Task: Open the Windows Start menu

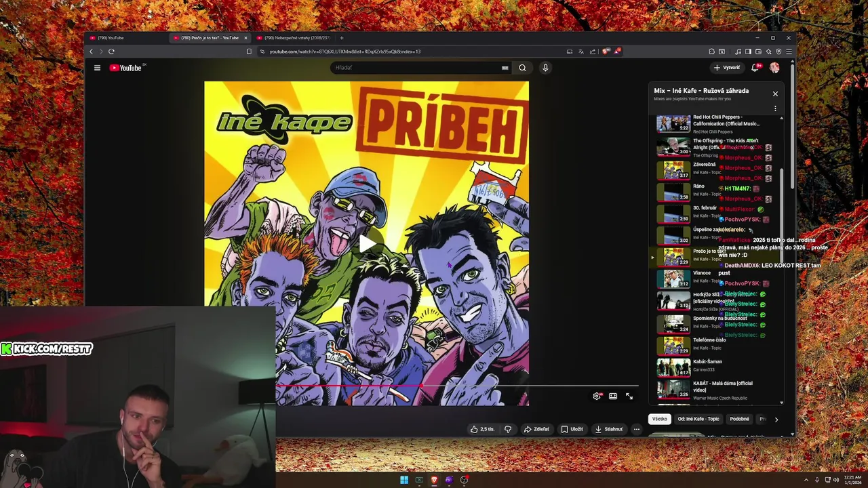Action: tap(404, 480)
